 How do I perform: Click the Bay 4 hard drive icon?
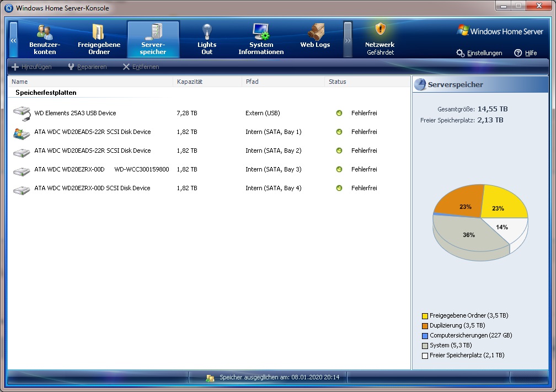22,190
